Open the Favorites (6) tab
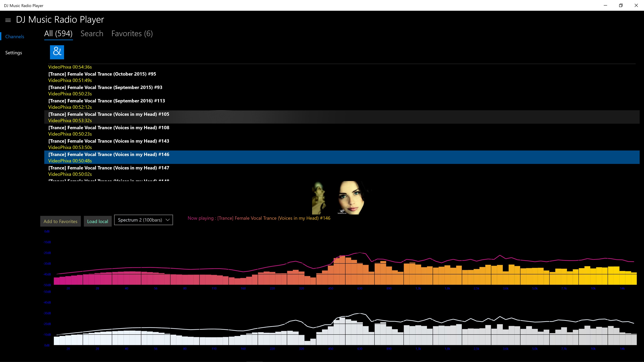644x362 pixels. 132,34
